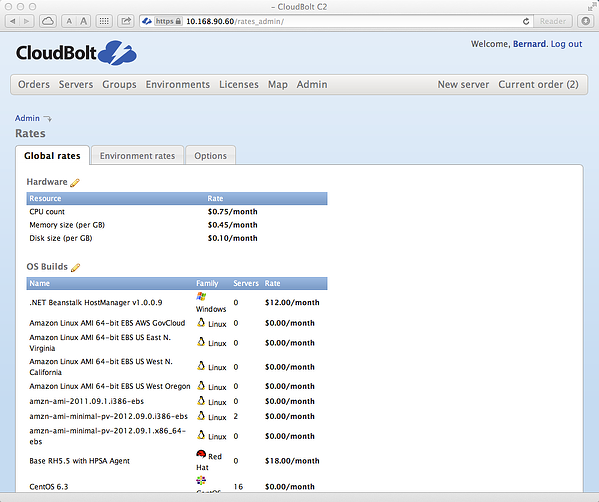Viewport: 599px width, 502px height.
Task: Open the Options tab
Action: coord(210,155)
